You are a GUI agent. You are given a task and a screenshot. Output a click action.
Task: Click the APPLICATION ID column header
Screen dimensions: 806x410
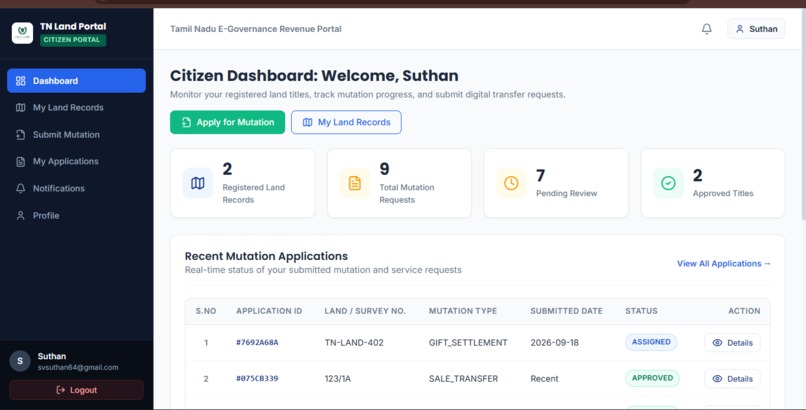(x=269, y=311)
